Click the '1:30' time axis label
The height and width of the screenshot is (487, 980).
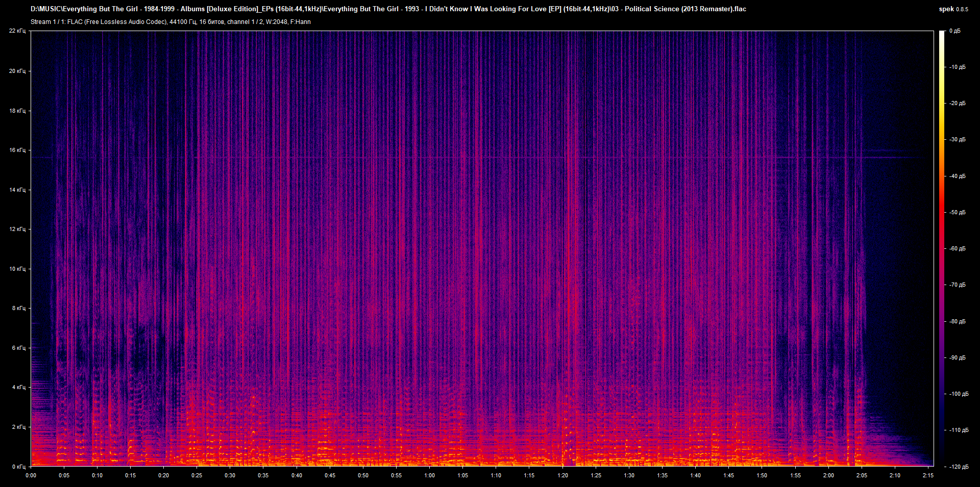629,475
